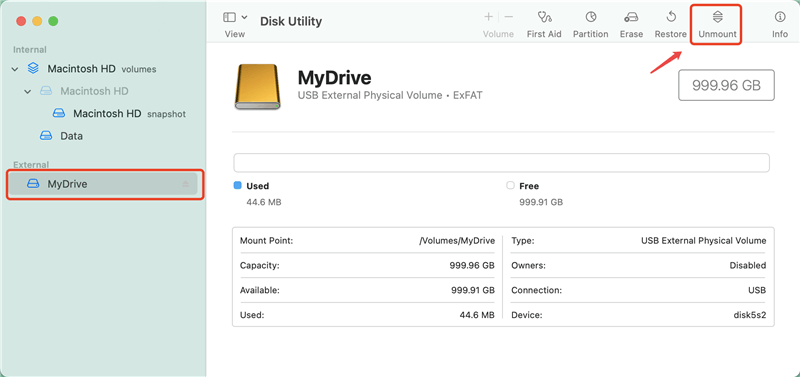The width and height of the screenshot is (800, 377).
Task: Click the Used 44.6 MB table value
Action: tap(477, 315)
